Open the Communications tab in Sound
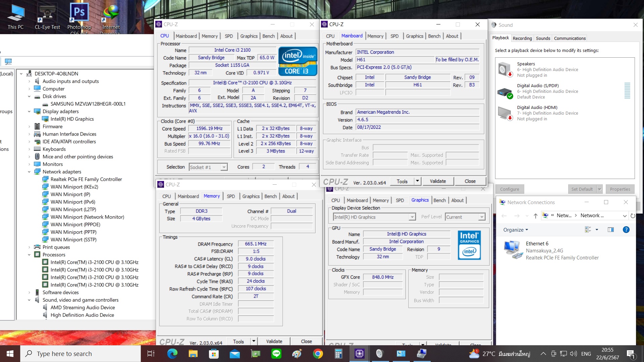644x362 pixels. pos(570,39)
